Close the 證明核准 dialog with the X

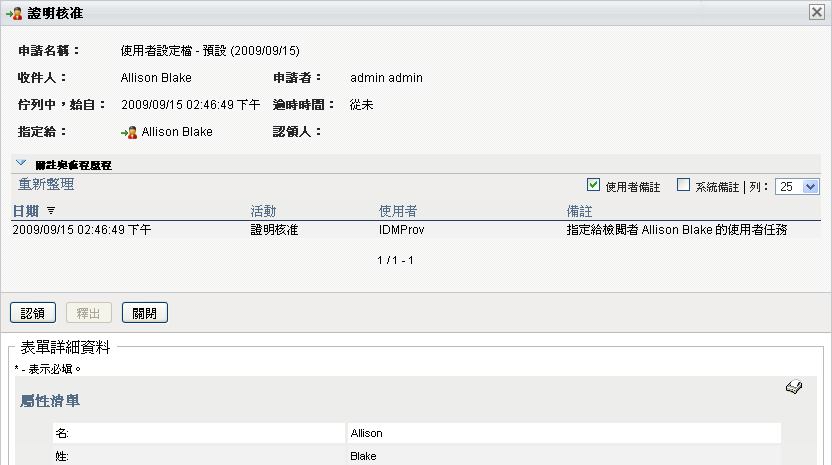815,11
